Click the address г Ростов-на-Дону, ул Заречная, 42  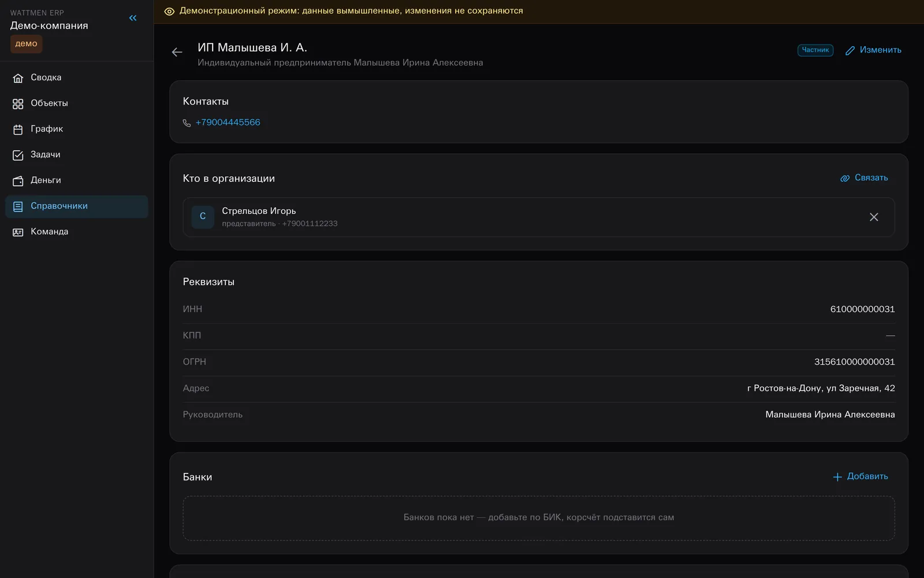821,388
